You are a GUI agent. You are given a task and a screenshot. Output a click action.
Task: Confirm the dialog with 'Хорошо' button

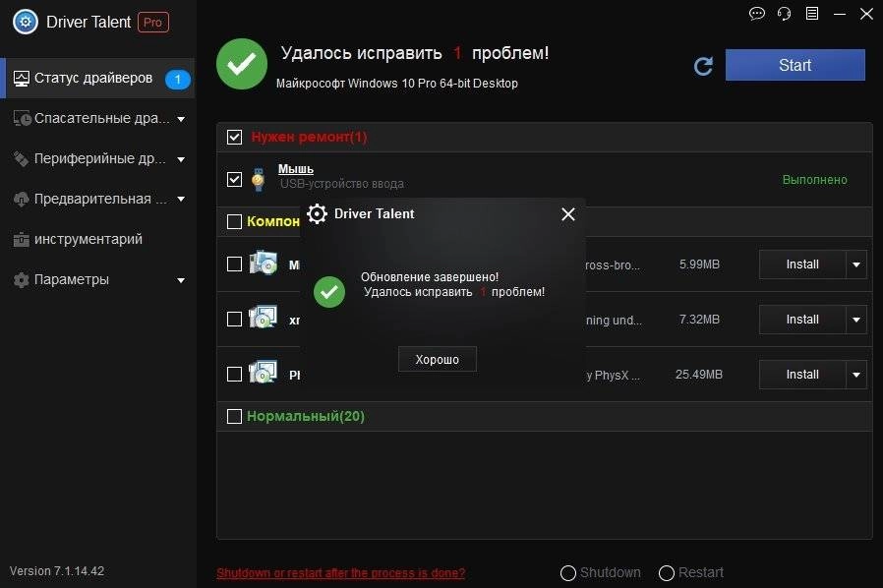[437, 359]
